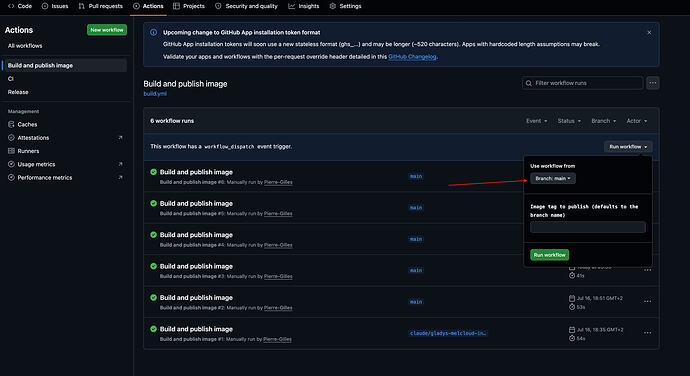
Task: Click the image tag input field
Action: 588,227
